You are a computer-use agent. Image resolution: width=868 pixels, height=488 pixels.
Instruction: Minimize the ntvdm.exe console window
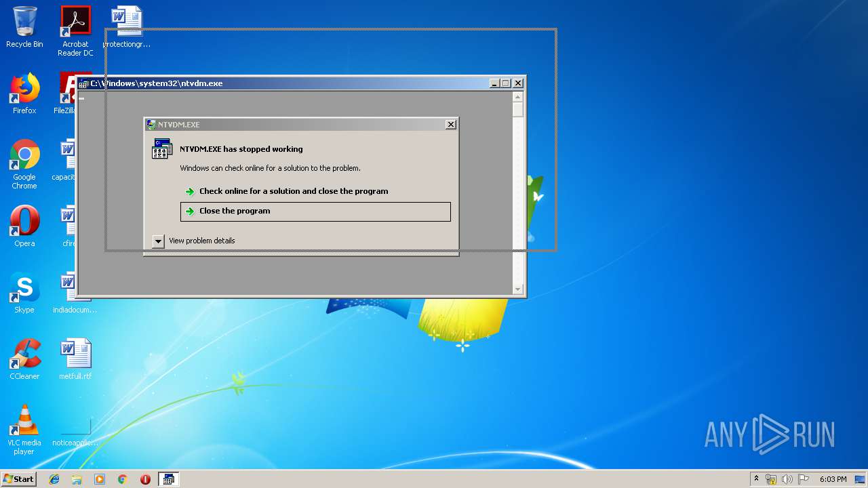pos(495,83)
